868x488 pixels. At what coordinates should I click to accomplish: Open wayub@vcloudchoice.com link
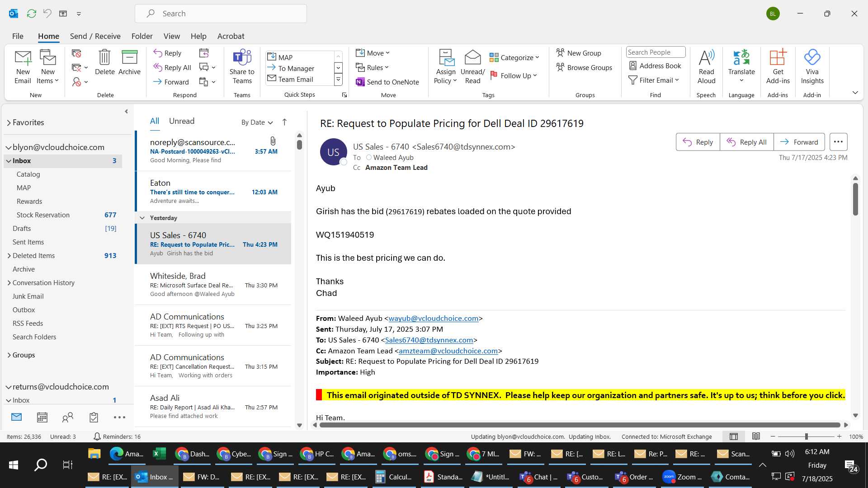433,319
